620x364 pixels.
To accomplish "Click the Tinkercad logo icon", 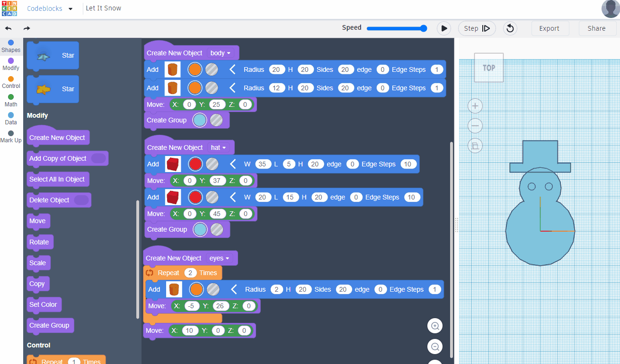I will 10,9.
